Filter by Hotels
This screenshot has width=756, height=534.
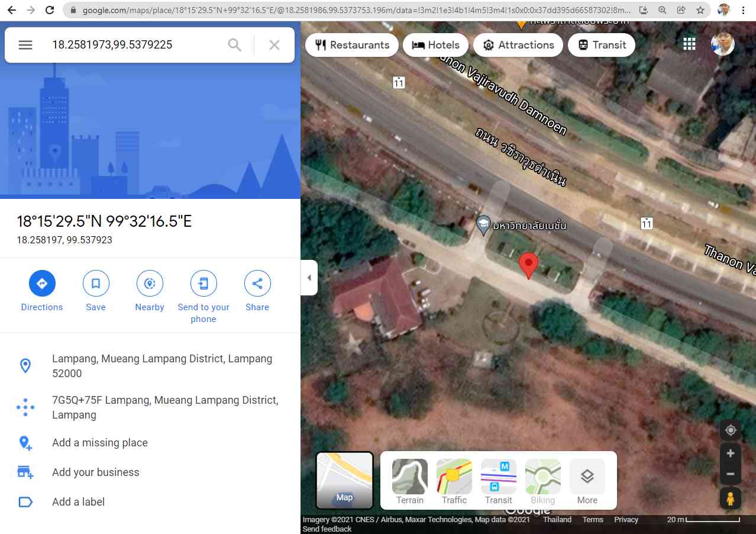[x=435, y=45]
